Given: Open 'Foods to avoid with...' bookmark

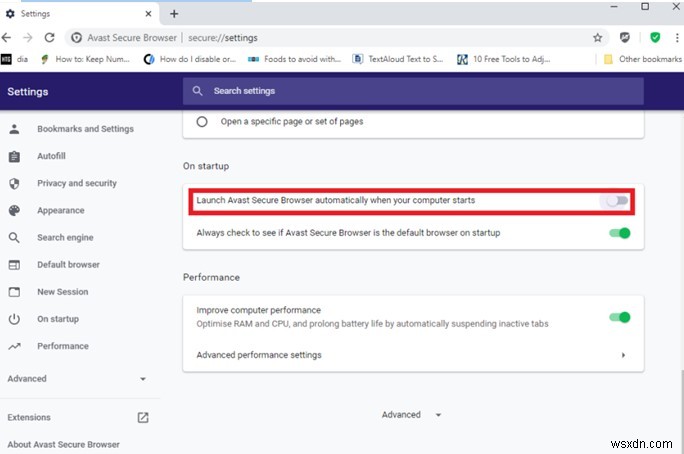Looking at the screenshot, I should (294, 59).
